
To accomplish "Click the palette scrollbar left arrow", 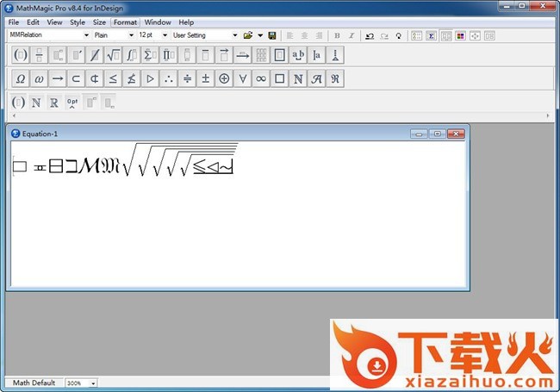I will [x=14, y=115].
